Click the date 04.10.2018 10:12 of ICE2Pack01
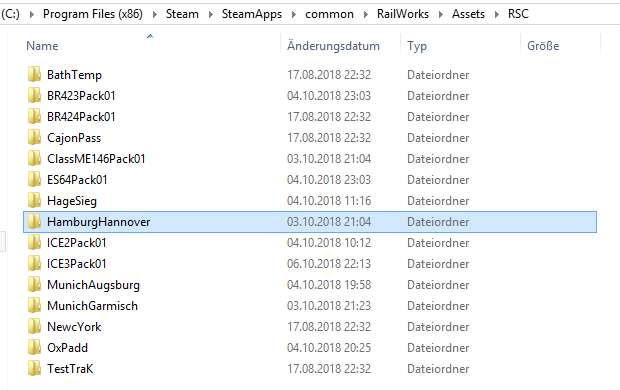620x390 pixels. point(329,242)
